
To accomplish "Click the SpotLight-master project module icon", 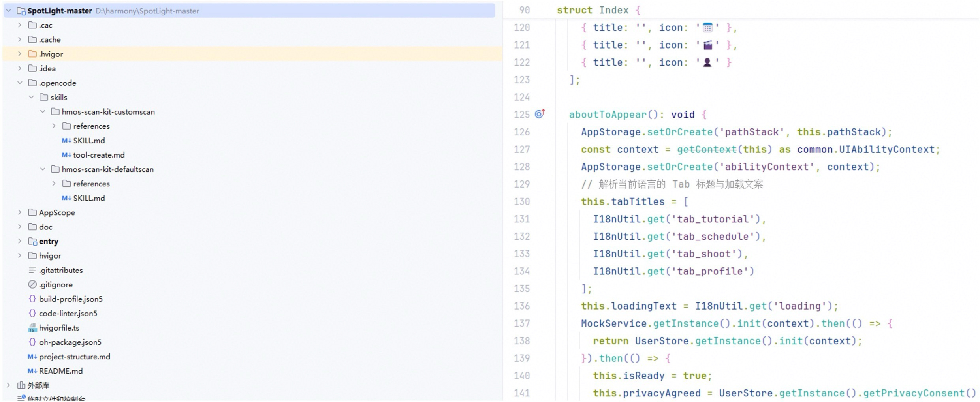I will (x=21, y=11).
